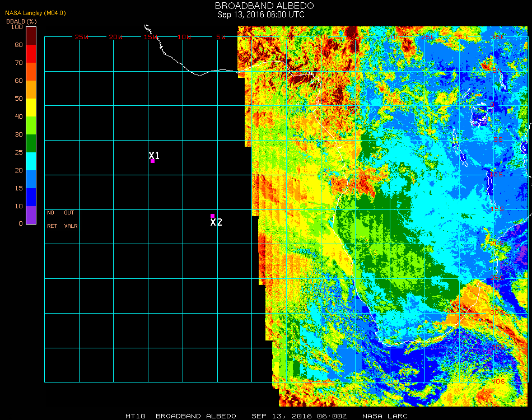Click the 20E longitude label
Screen dimensions: 532x420
[394, 37]
